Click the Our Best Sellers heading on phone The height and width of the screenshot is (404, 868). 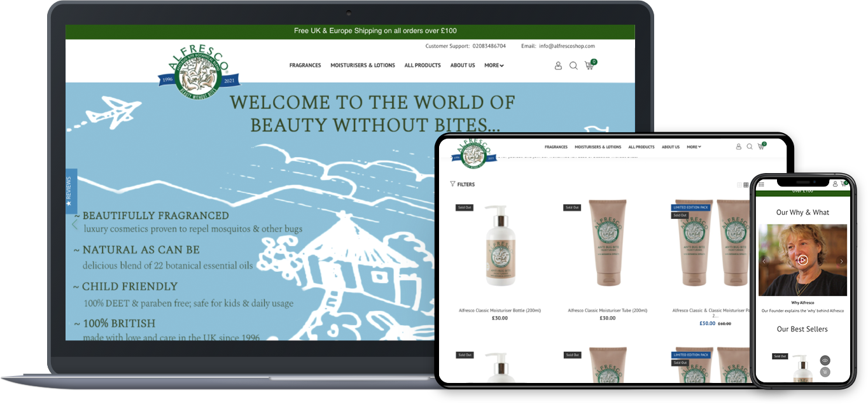(802, 329)
